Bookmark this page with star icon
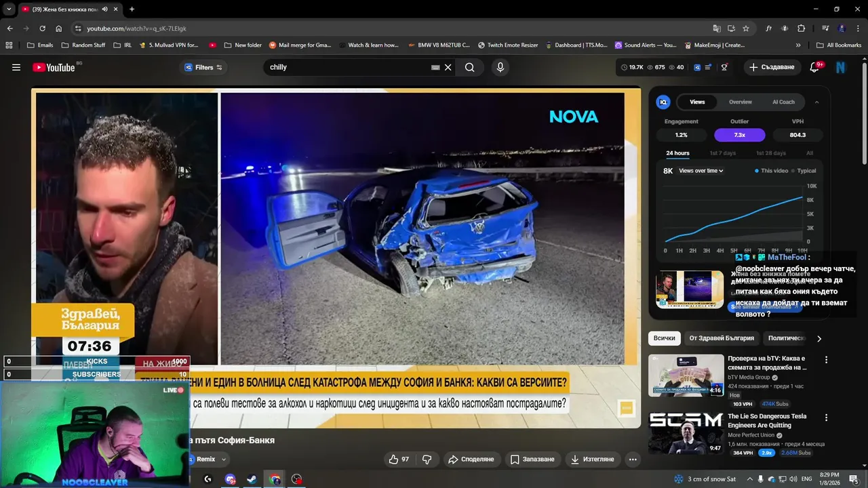Screen dimensions: 868x488 coord(746,28)
